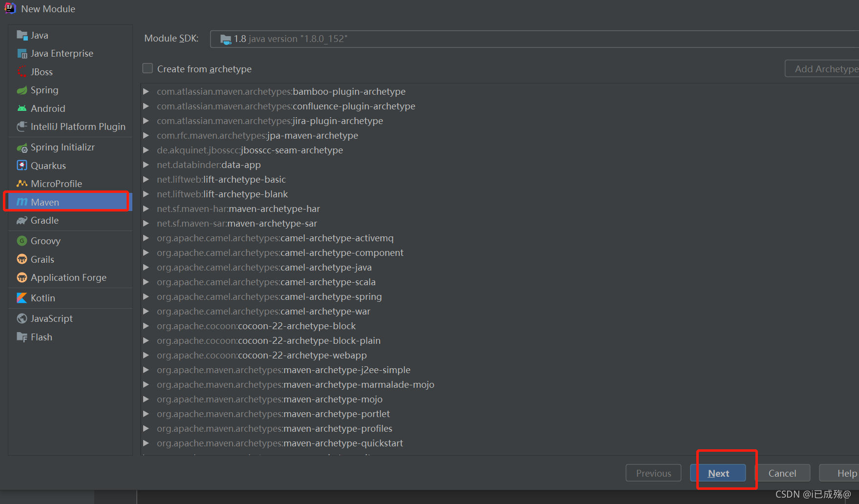Expand the net.databinder data-app node
The image size is (859, 504).
(x=146, y=165)
